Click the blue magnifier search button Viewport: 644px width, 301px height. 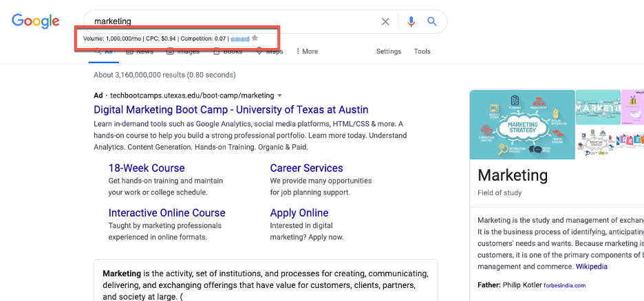432,22
